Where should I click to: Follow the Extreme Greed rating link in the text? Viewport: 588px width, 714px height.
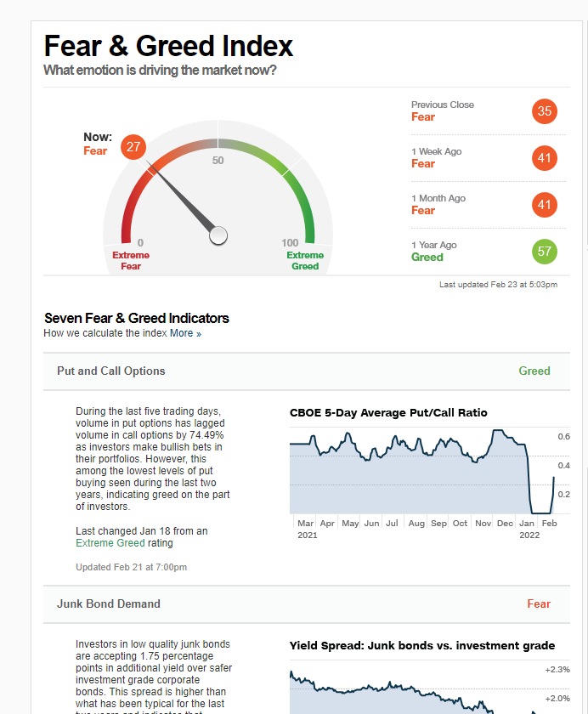[110, 543]
